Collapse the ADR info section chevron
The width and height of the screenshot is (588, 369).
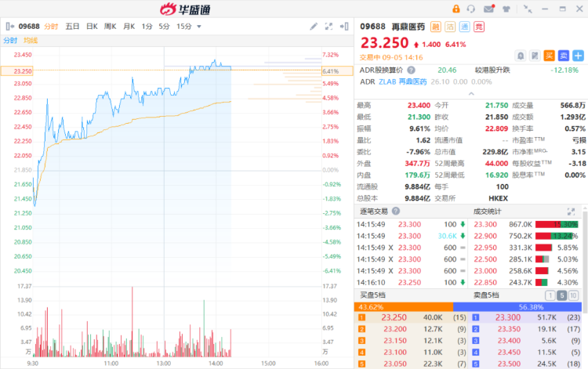[471, 93]
